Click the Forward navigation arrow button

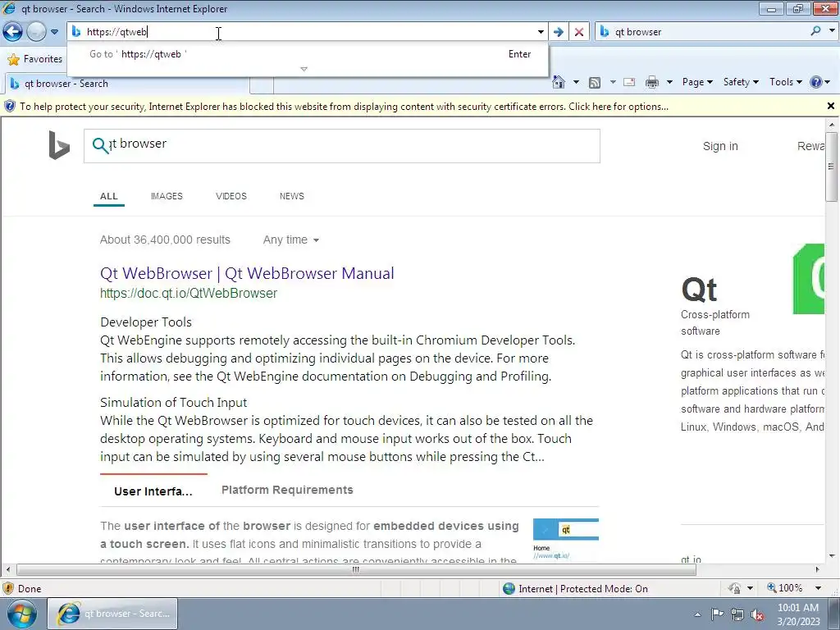[36, 32]
